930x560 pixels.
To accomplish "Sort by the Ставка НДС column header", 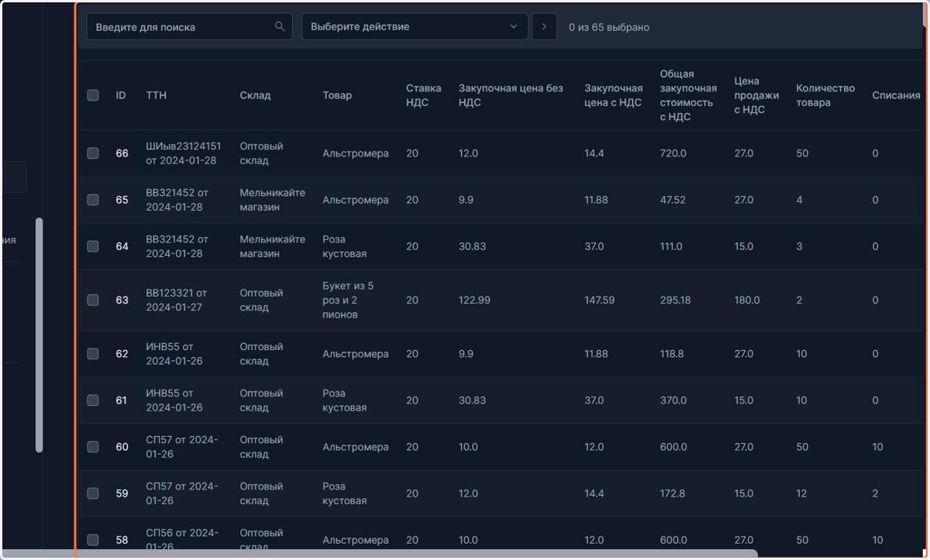I will coord(424,95).
